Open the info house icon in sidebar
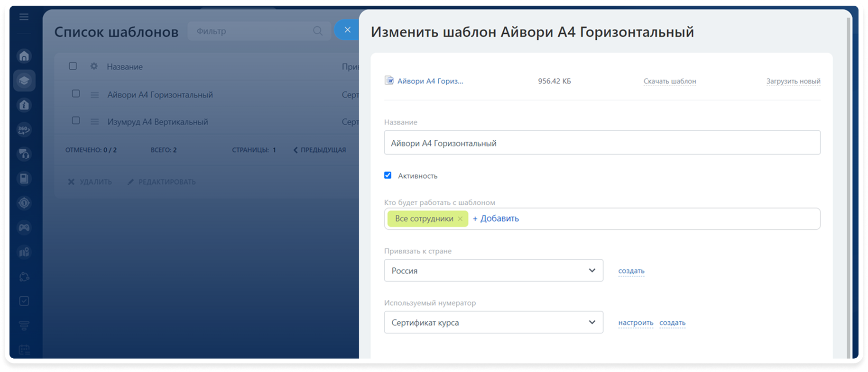This screenshot has width=868, height=372. [x=24, y=105]
